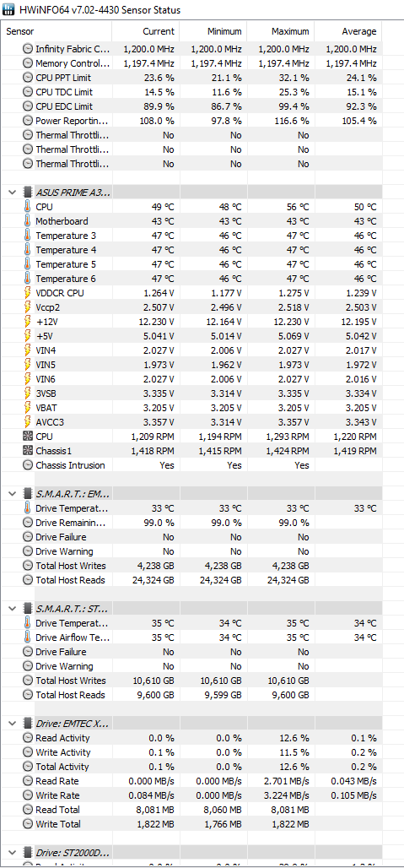
Task: Click the Sensor column header
Action: pyautogui.click(x=57, y=31)
